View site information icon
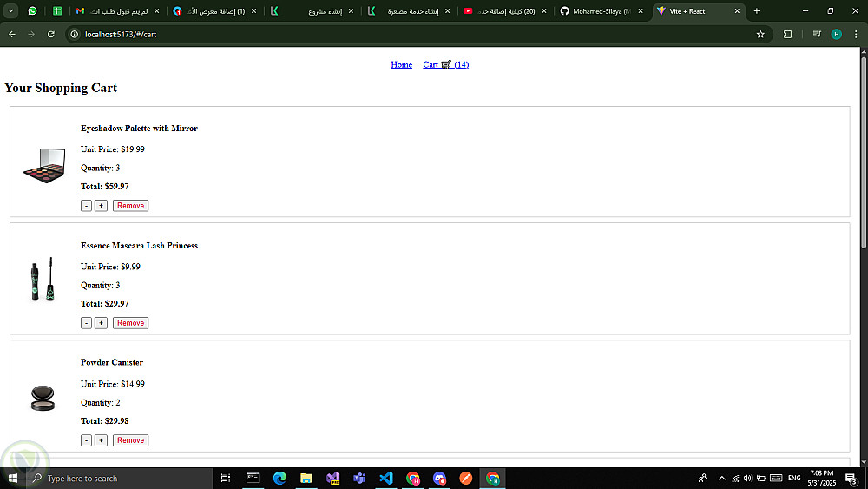 pyautogui.click(x=74, y=35)
